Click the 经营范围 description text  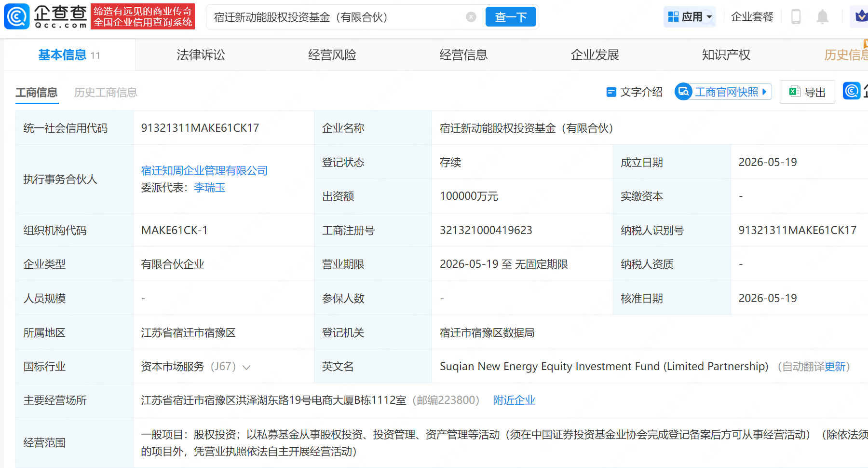pyautogui.click(x=504, y=443)
